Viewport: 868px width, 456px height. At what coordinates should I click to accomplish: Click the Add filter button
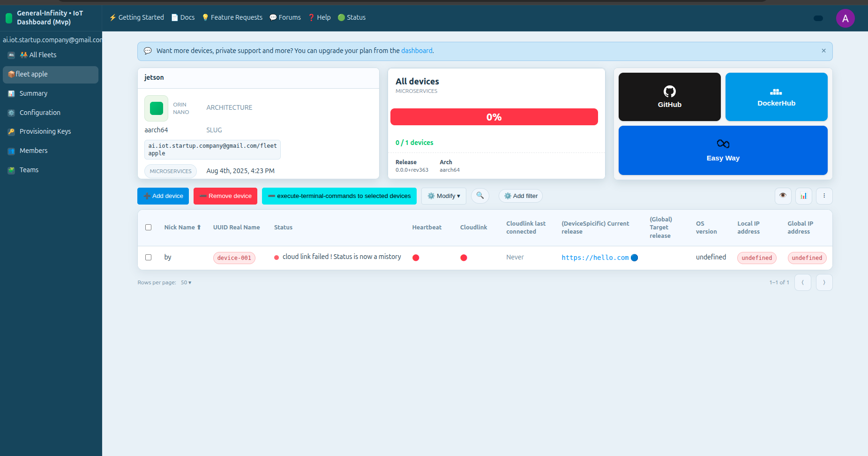[x=521, y=196]
